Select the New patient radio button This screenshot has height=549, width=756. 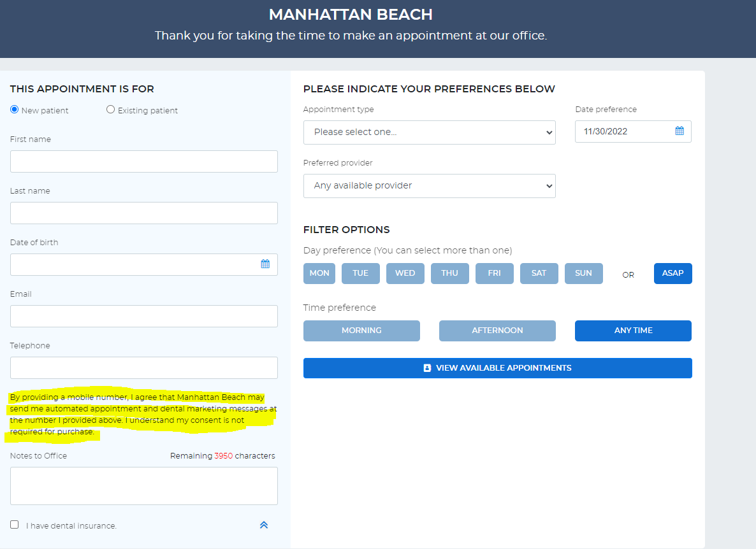coord(15,110)
